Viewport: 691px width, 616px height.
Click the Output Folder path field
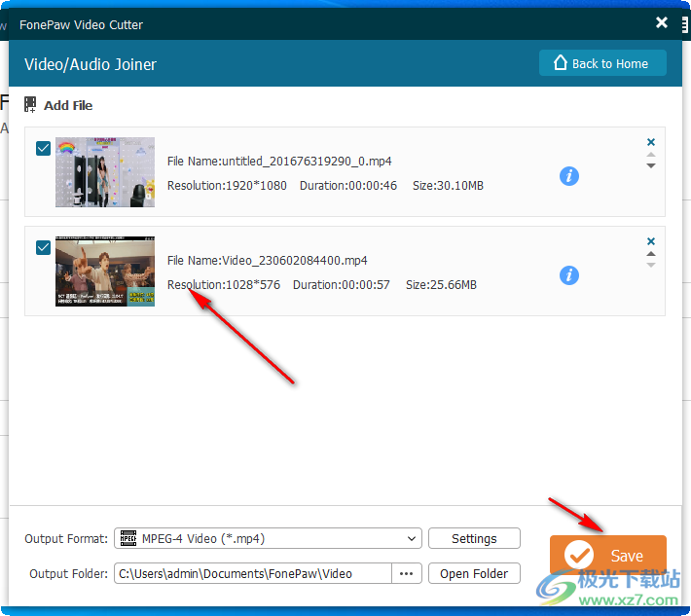[x=253, y=573]
